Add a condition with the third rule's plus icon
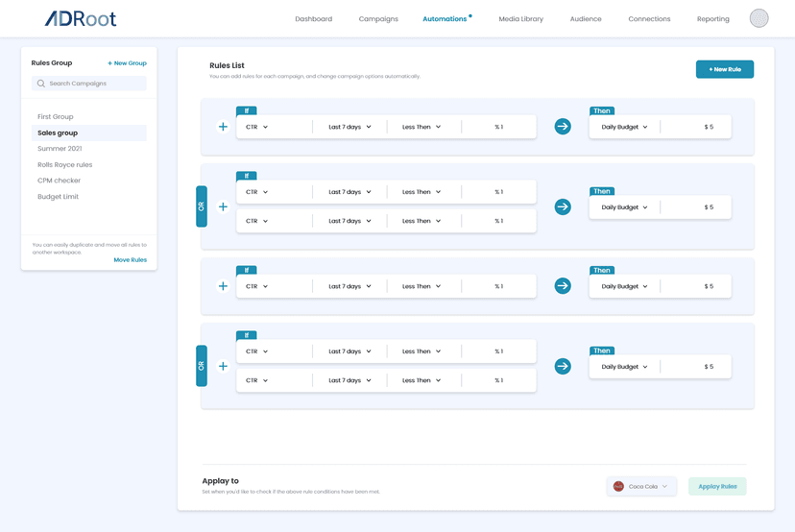Viewport: 795px width, 532px height. tap(223, 285)
